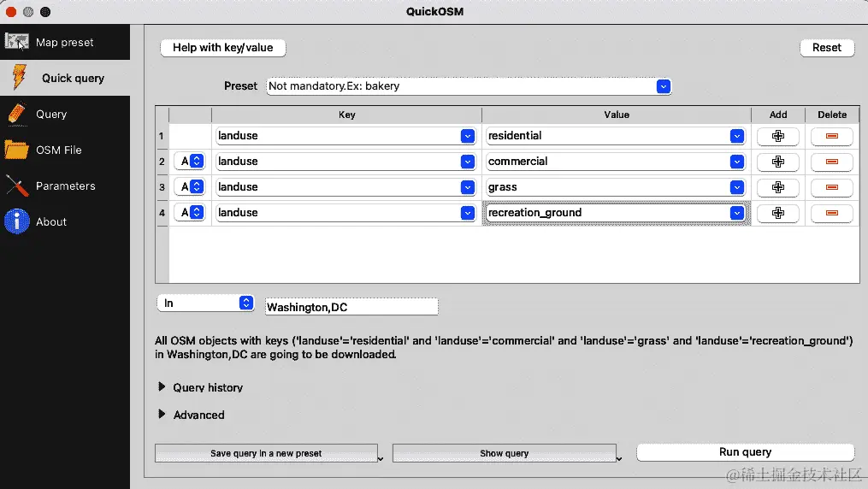Click the Delete column header
The width and height of the screenshot is (868, 489).
[x=832, y=115]
